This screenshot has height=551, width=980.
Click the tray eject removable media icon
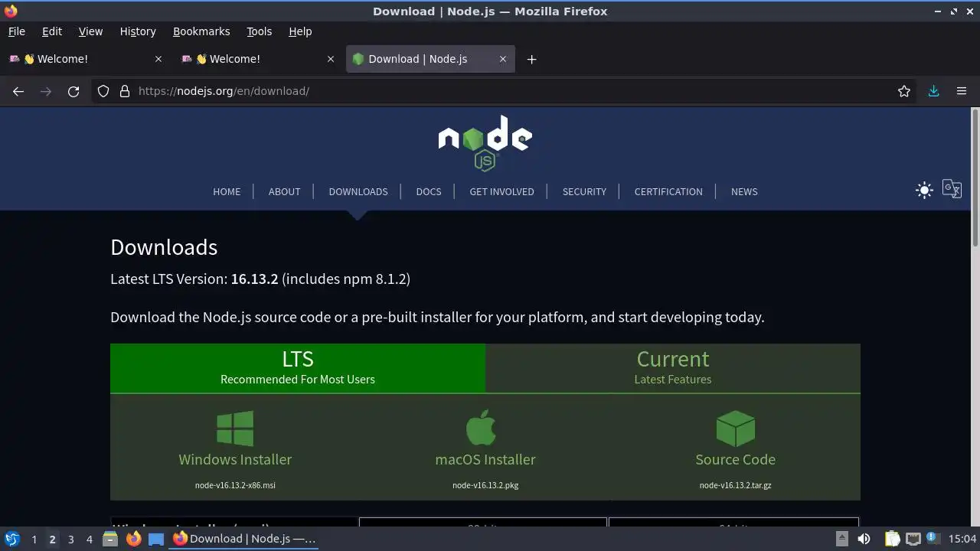coord(841,539)
